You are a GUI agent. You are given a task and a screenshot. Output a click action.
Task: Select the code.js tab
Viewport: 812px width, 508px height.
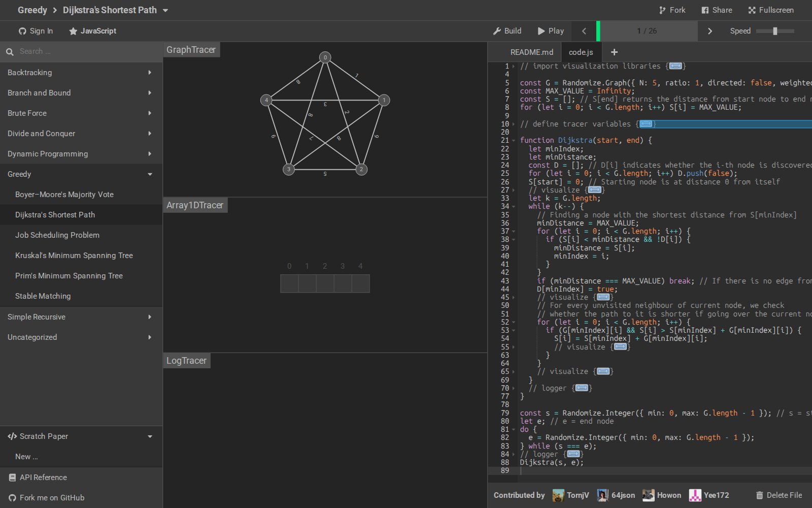pyautogui.click(x=581, y=52)
